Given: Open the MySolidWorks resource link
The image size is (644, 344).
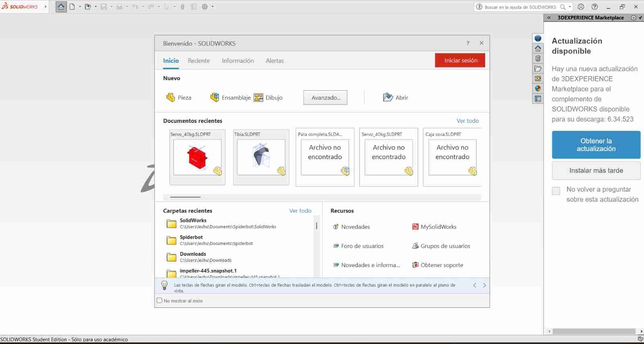Looking at the screenshot, I should coord(434,227).
